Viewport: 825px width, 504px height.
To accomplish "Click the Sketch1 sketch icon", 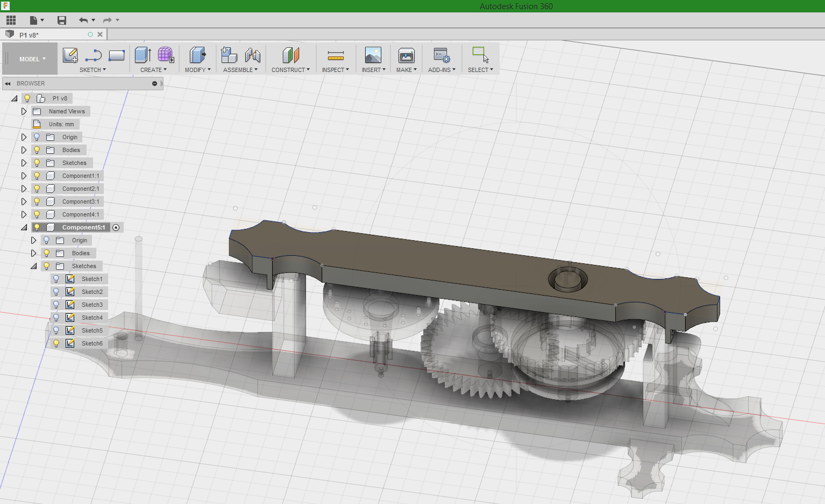I will click(70, 279).
